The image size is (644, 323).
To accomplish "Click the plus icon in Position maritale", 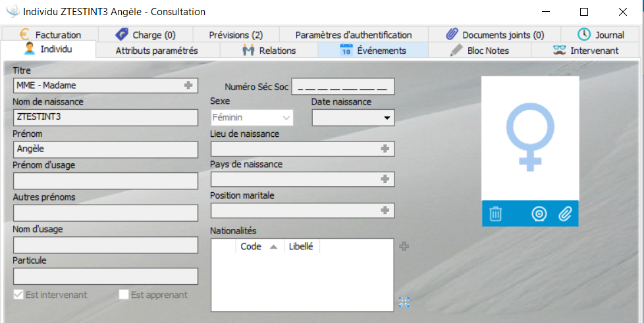I will (x=385, y=211).
